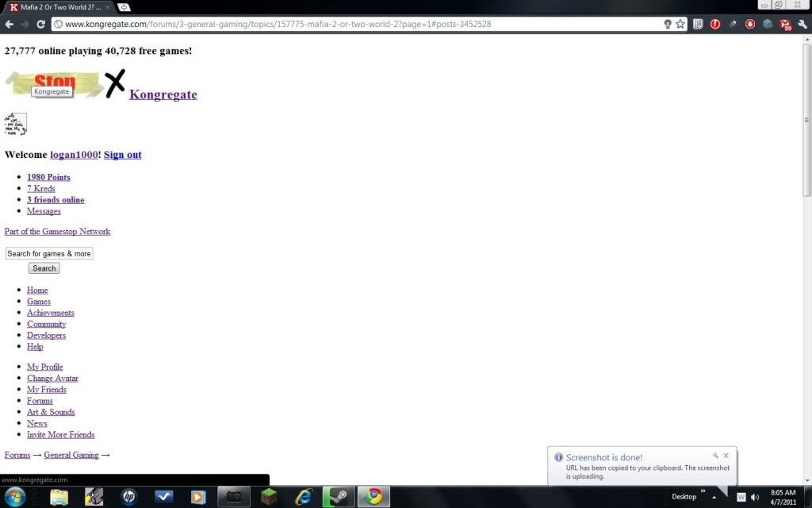Open Internet Explorer from the taskbar
Screen dimensions: 812x508
[304, 497]
